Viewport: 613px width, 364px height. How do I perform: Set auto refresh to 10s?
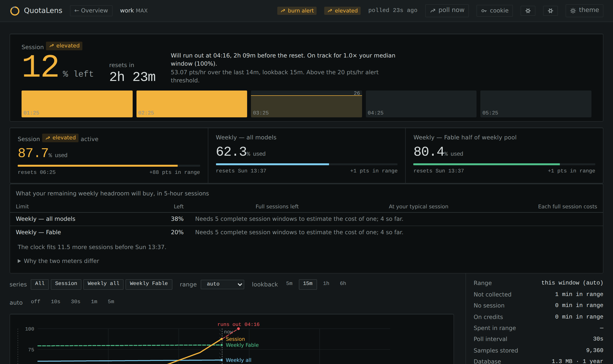tap(56, 302)
